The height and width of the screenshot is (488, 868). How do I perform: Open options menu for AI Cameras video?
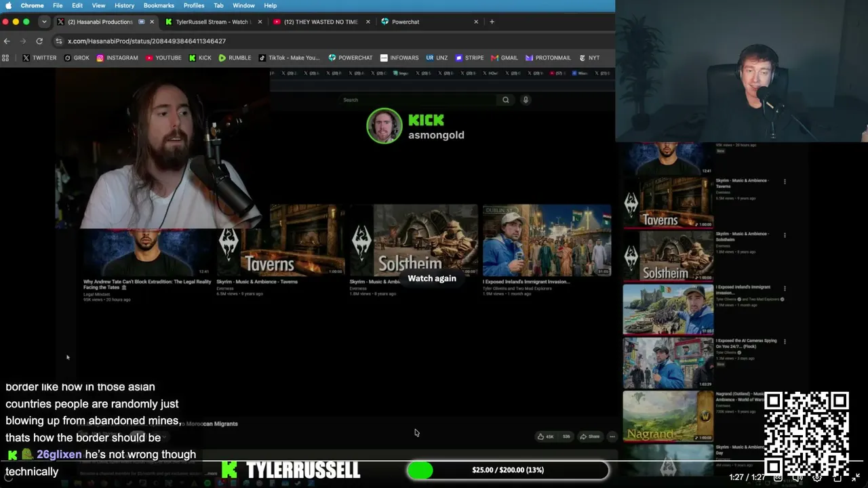[785, 342]
